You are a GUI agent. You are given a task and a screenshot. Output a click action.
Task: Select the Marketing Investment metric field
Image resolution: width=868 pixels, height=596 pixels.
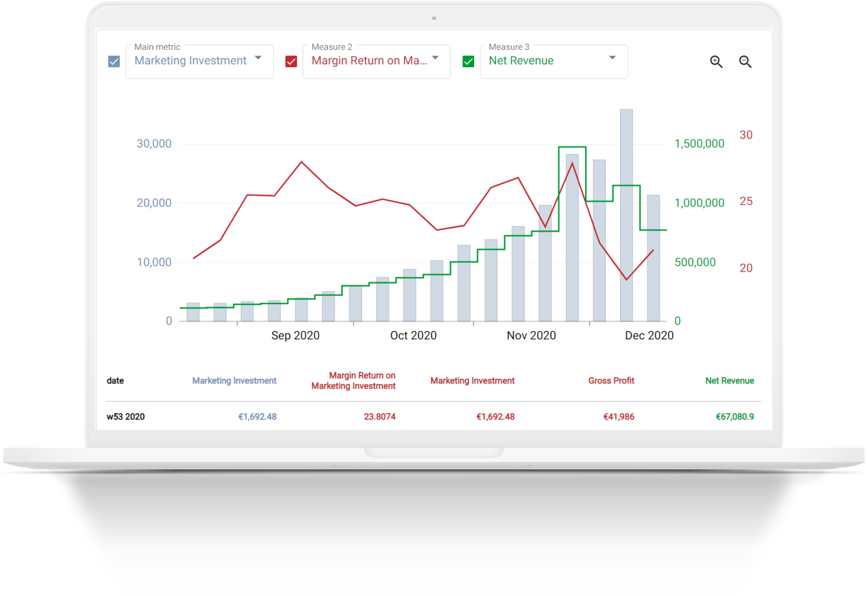(x=200, y=62)
